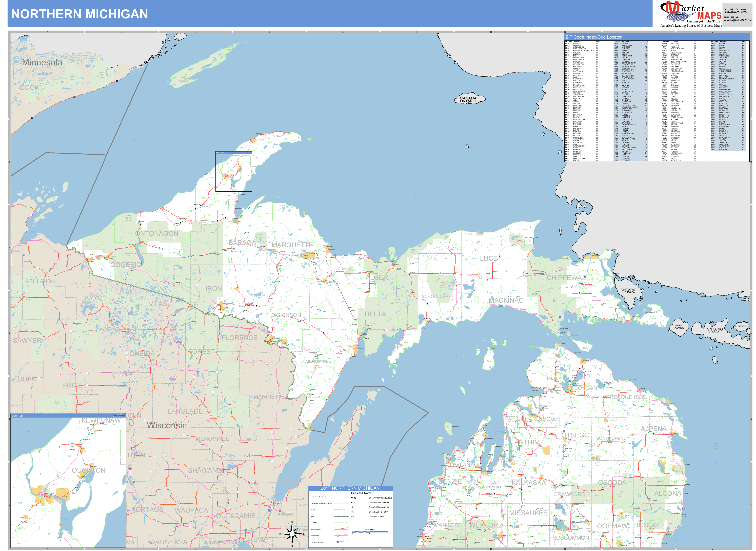
Task: Click the ALGER county label
Action: coord(377,277)
